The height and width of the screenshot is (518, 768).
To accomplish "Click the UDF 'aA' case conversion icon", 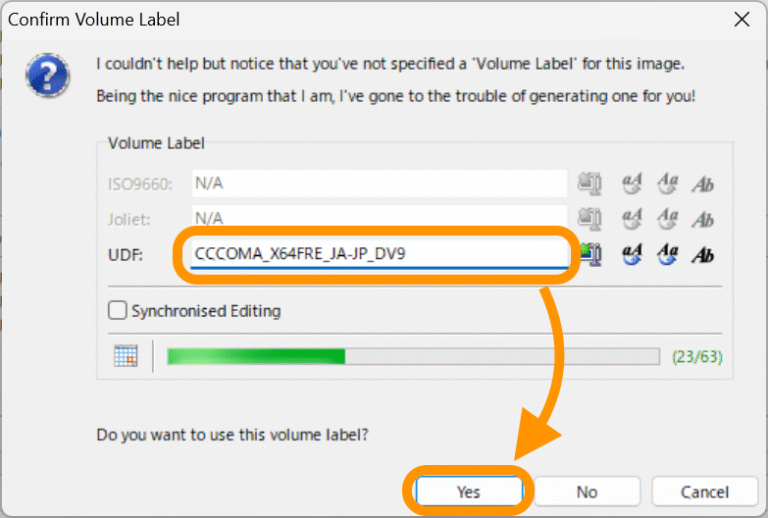I will (x=632, y=254).
